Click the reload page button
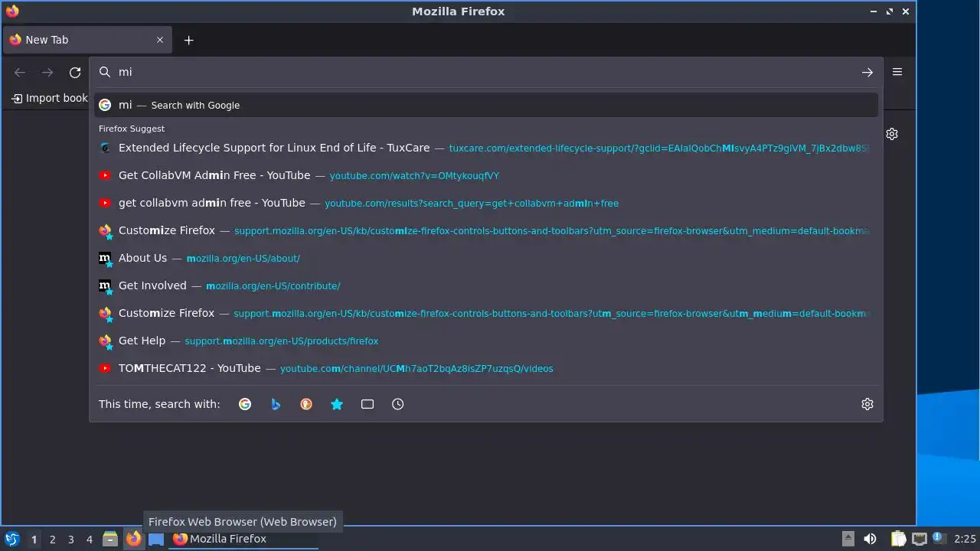 pyautogui.click(x=75, y=73)
